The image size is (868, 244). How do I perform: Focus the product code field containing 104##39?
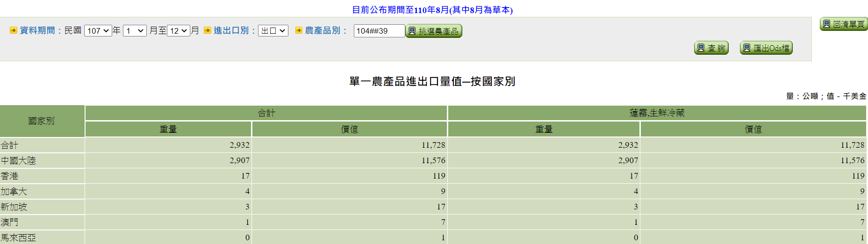coord(379,31)
